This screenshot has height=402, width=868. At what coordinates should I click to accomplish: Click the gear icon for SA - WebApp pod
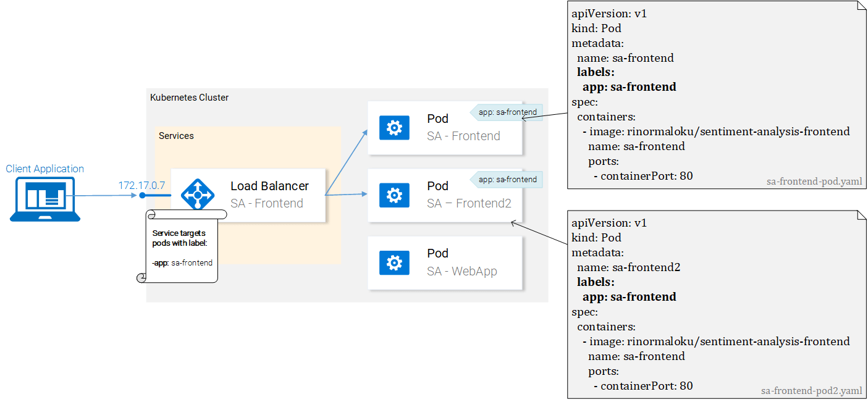click(x=394, y=263)
